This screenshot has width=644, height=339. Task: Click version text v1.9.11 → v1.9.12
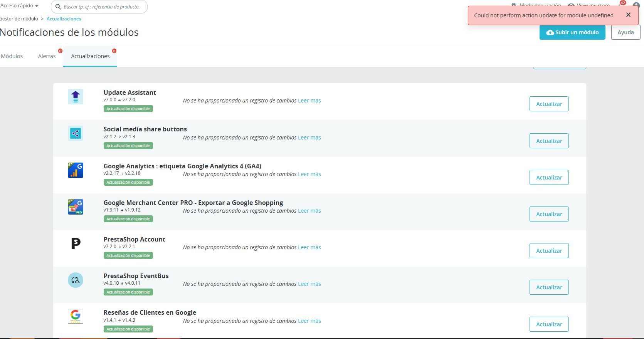(x=122, y=210)
